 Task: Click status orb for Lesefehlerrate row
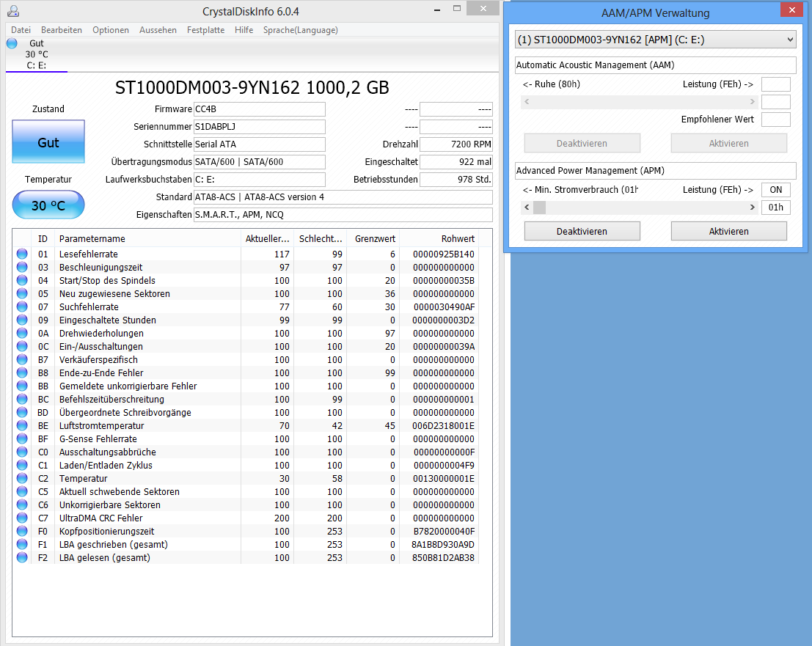coord(22,254)
